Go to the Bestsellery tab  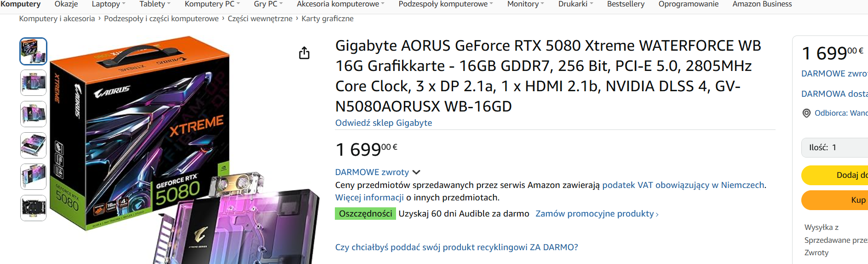point(626,4)
